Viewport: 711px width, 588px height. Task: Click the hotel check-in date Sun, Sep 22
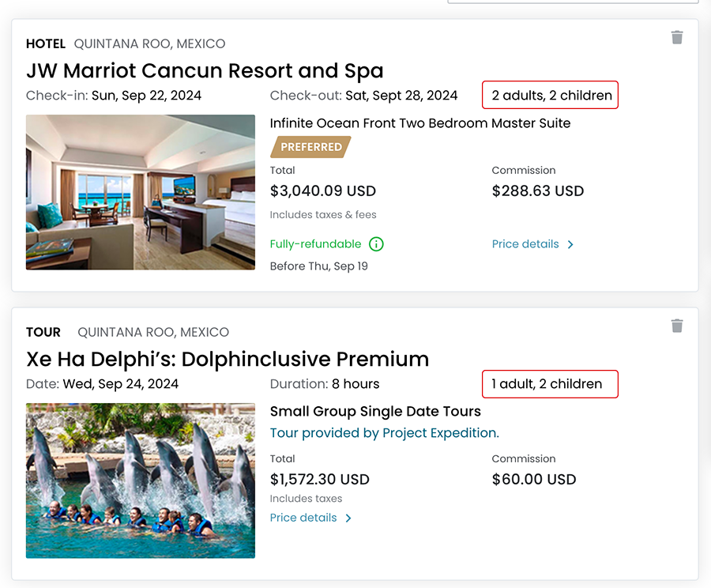point(146,96)
